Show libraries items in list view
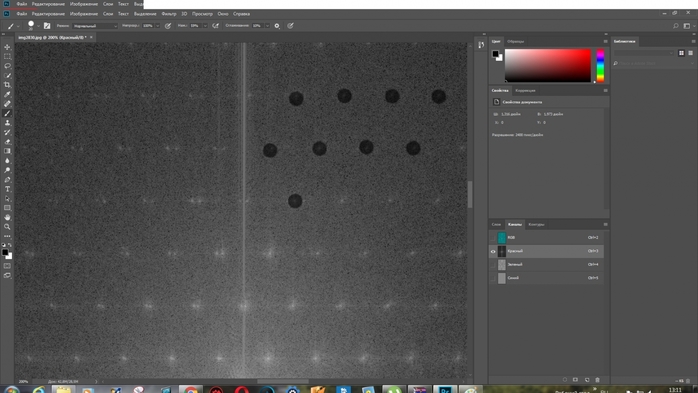The height and width of the screenshot is (393, 698). tap(690, 53)
